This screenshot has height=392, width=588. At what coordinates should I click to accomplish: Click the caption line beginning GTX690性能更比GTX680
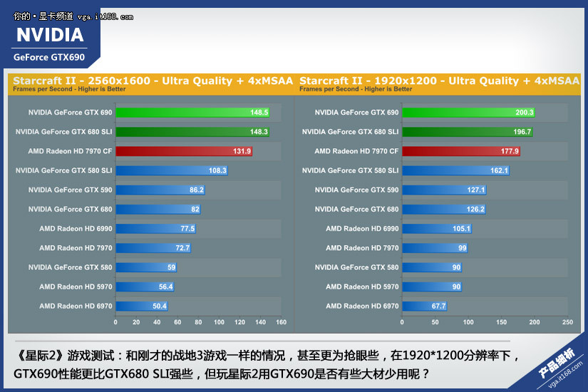point(221,374)
